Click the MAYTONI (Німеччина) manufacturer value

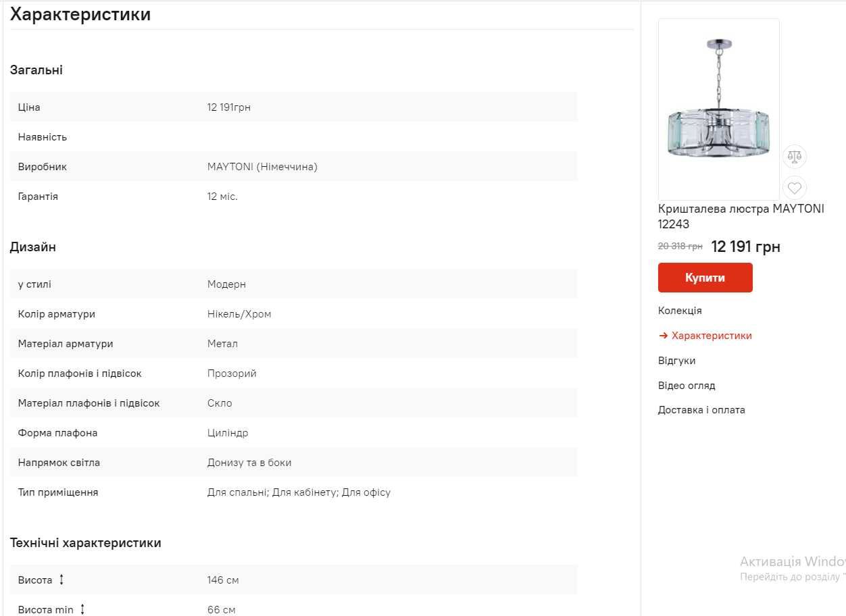(262, 167)
